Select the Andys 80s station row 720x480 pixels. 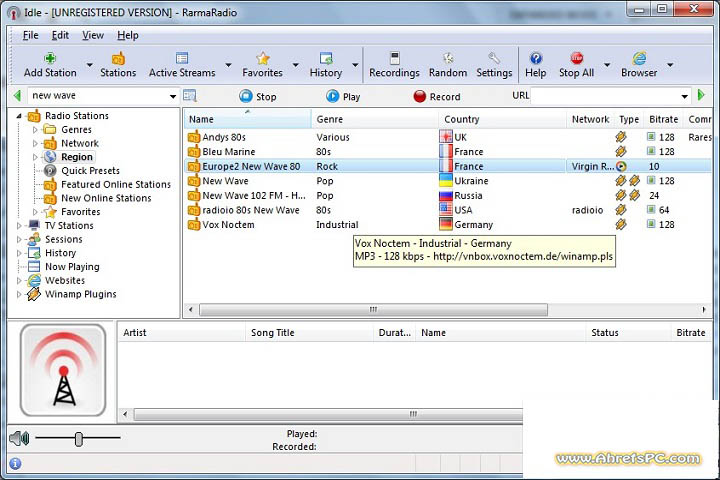pos(448,137)
